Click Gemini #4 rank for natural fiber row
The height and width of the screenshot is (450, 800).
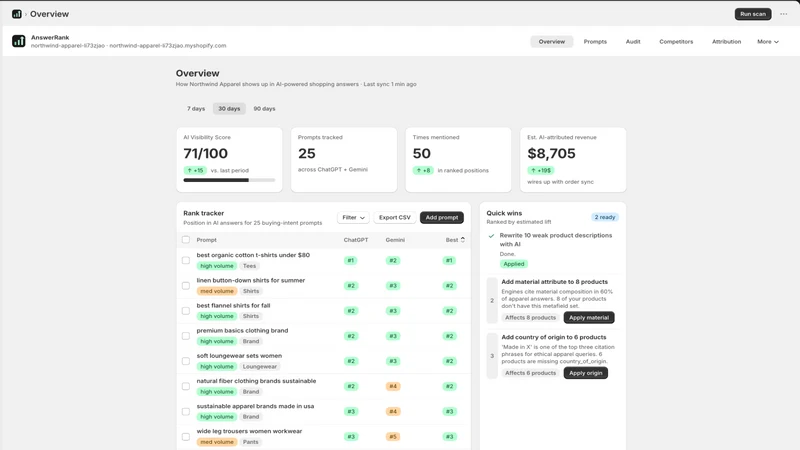click(393, 386)
